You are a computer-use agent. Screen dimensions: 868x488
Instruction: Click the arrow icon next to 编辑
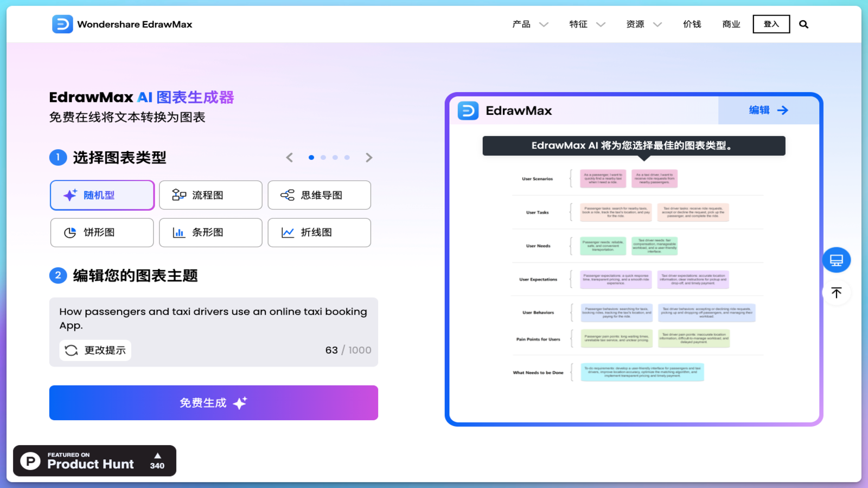pos(782,111)
